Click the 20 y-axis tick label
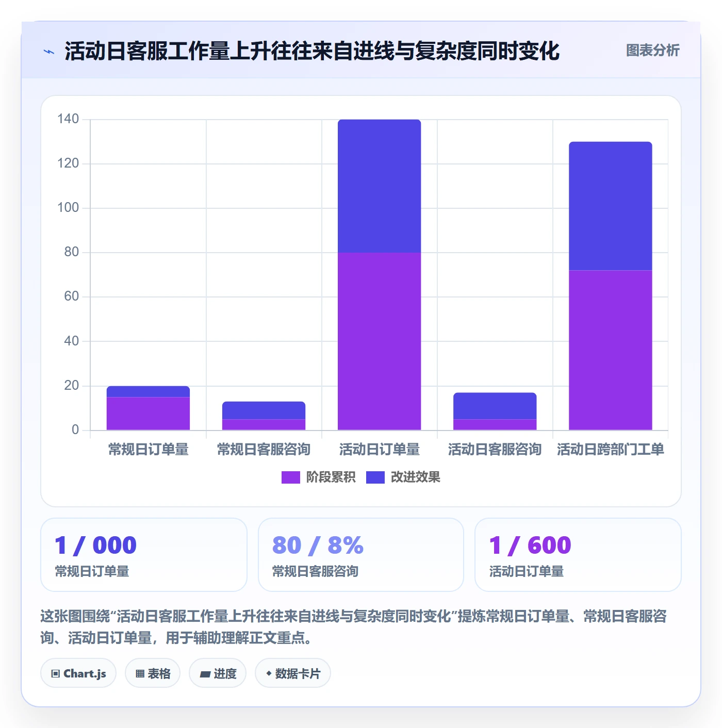 pyautogui.click(x=72, y=386)
